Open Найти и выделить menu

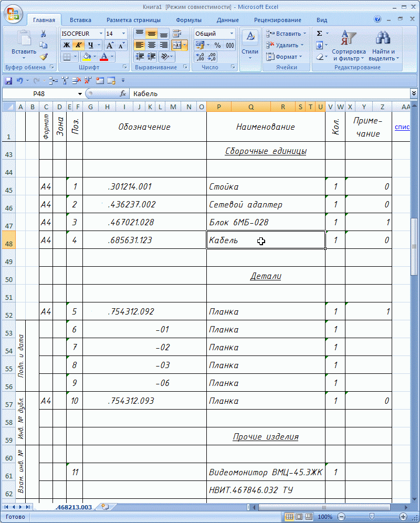pyautogui.click(x=383, y=46)
